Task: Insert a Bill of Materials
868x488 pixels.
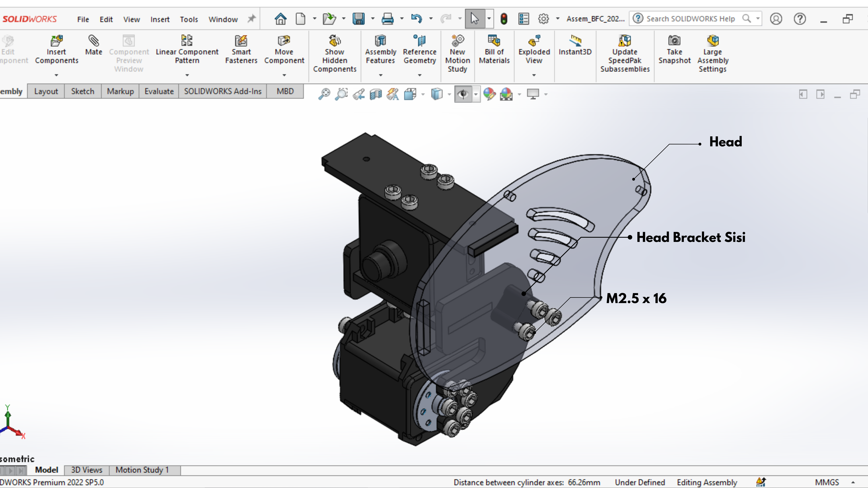Action: pyautogui.click(x=494, y=49)
